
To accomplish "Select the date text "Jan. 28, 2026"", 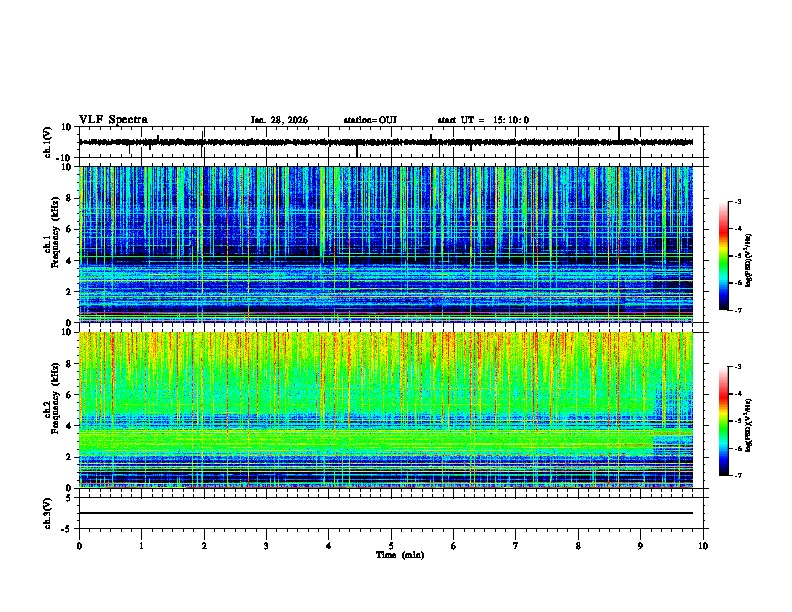I will (279, 120).
